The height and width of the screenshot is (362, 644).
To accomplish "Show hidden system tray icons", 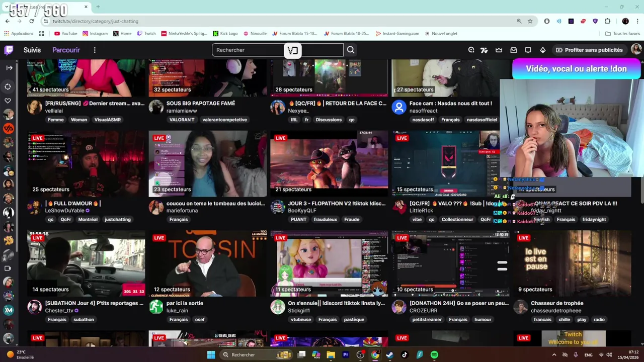I will pos(554,355).
